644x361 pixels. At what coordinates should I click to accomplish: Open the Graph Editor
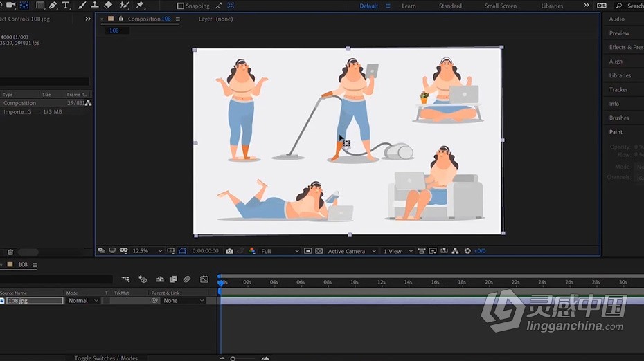(x=204, y=279)
